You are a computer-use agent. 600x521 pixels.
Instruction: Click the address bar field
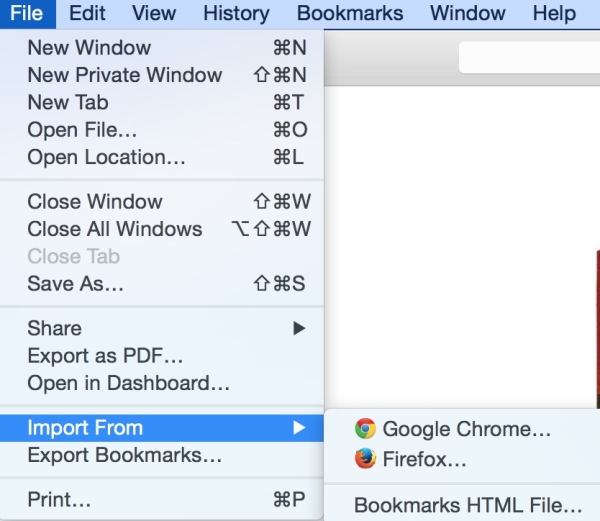[x=529, y=58]
